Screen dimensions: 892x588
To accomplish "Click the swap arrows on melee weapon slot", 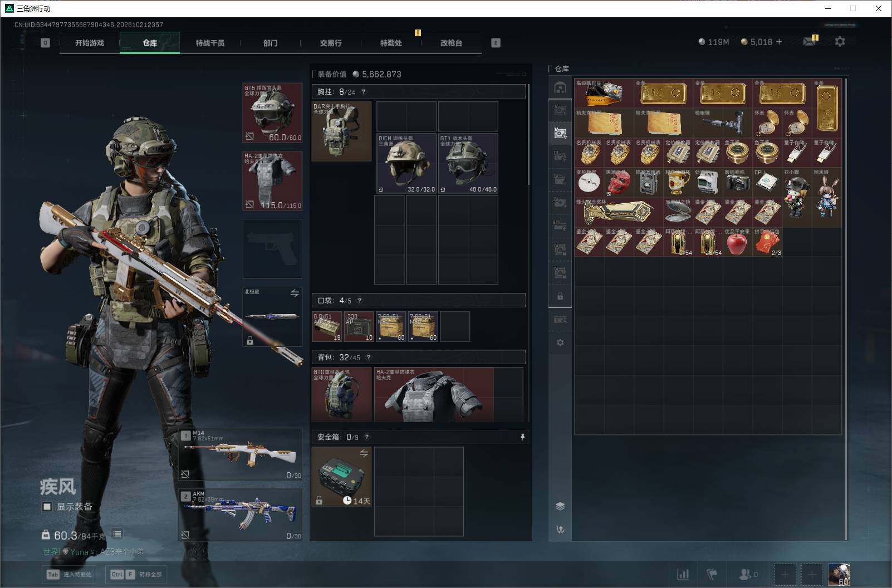I will tap(295, 293).
